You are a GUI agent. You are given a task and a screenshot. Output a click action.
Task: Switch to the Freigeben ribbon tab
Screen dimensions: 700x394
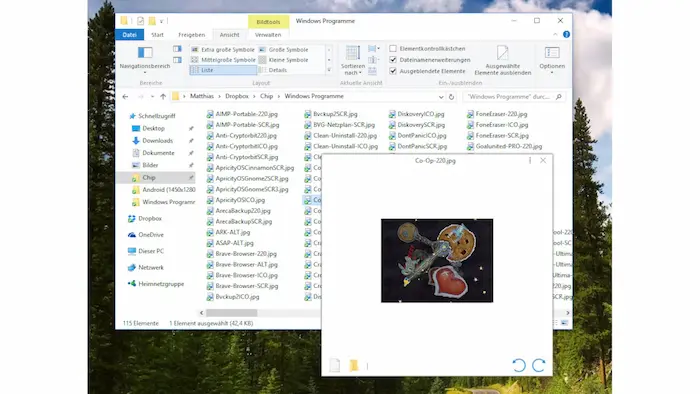[192, 34]
